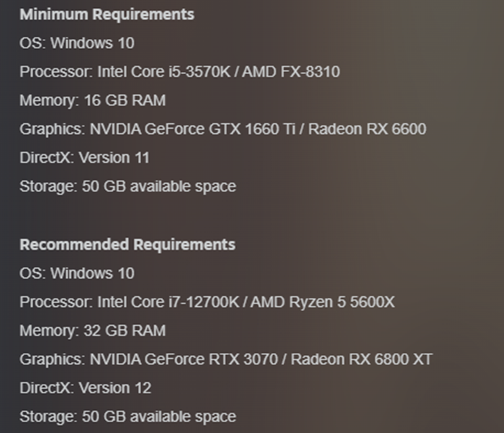This screenshot has width=504, height=433.
Task: Click the recommended OS: Windows 10 line
Action: pyautogui.click(x=77, y=274)
